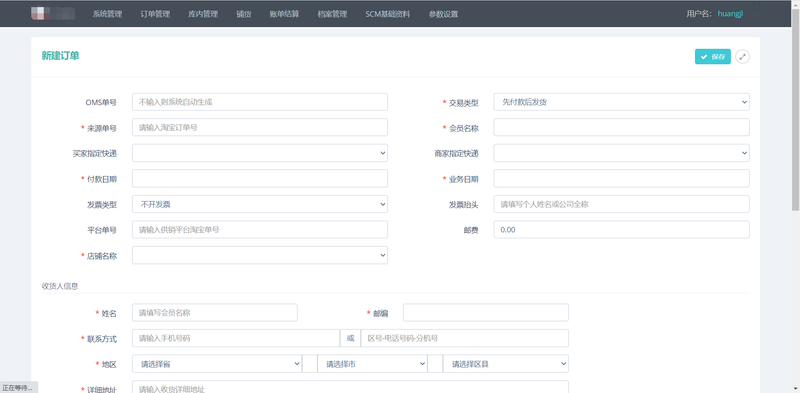
Task: Expand the 商家指定快递 dropdown
Action: pyautogui.click(x=621, y=153)
